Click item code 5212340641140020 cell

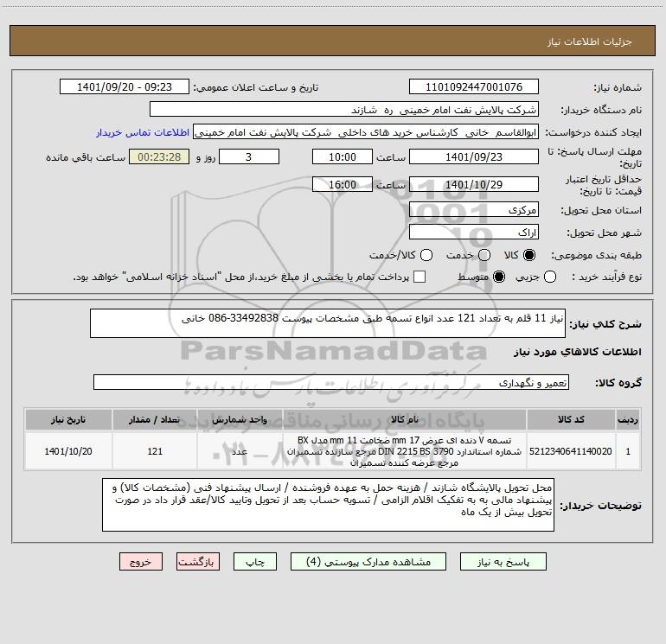coord(571,451)
